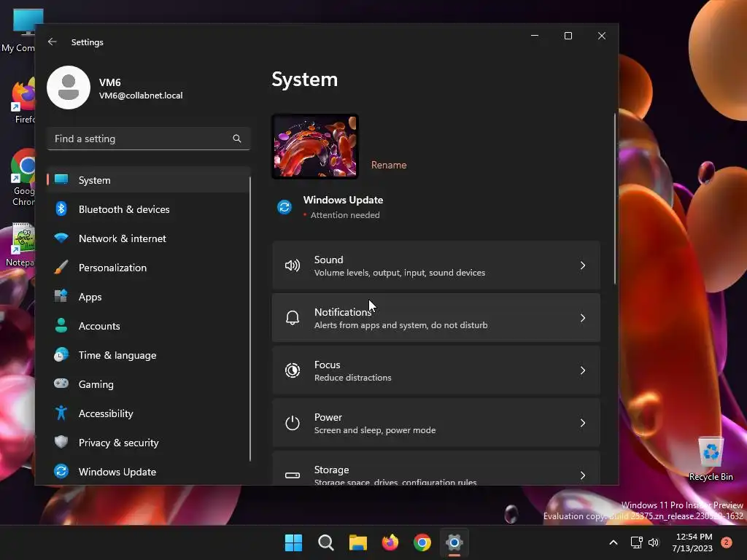The width and height of the screenshot is (747, 560).
Task: Open taskbar Search
Action: 326,542
